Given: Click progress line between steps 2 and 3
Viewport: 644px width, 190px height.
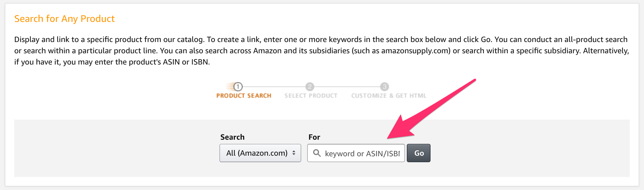Looking at the screenshot, I should pos(347,87).
